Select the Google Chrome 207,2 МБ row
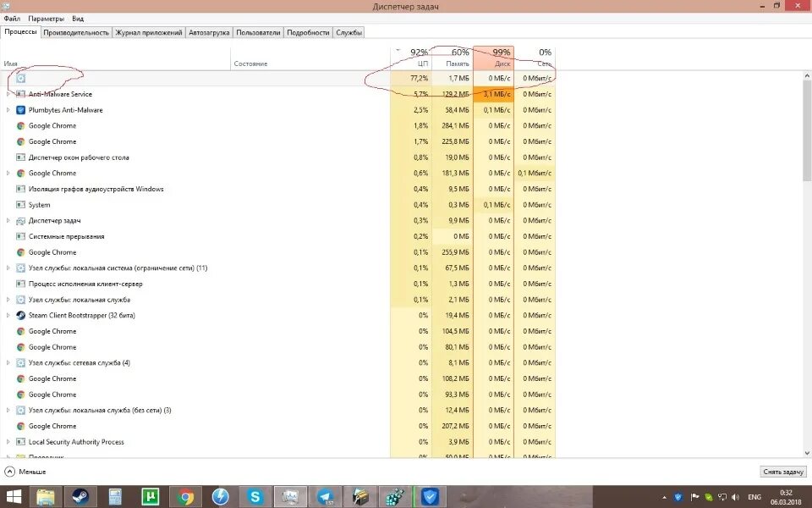Image resolution: width=812 pixels, height=508 pixels. pos(277,426)
